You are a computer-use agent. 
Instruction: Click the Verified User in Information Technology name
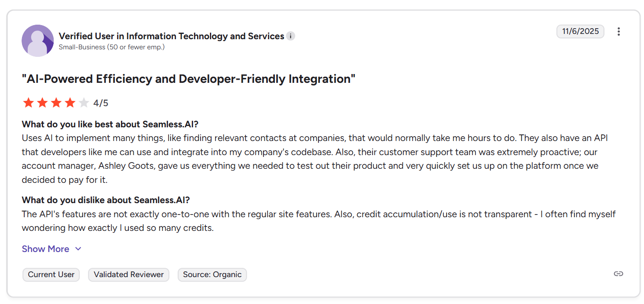click(171, 36)
